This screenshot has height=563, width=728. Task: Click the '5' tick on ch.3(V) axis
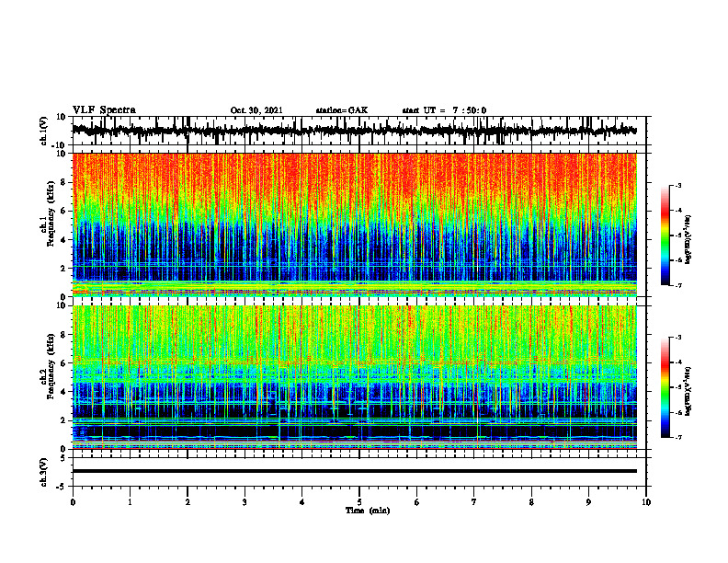click(63, 457)
